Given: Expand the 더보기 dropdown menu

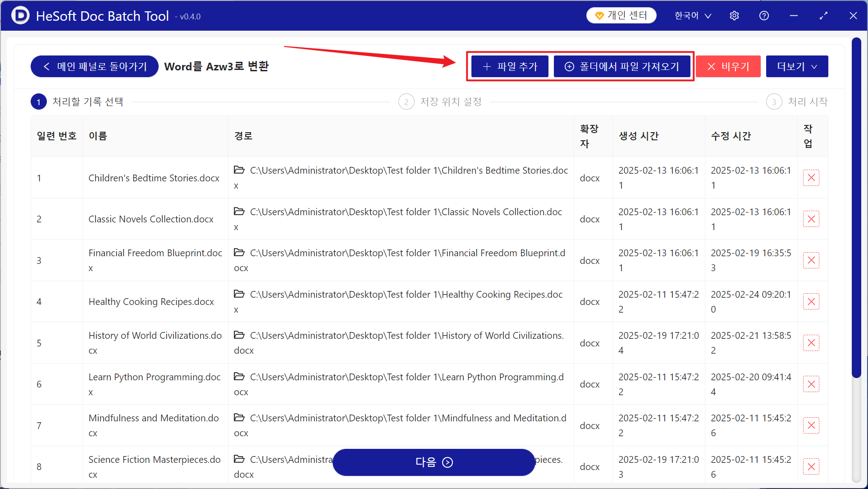Looking at the screenshot, I should click(x=797, y=66).
